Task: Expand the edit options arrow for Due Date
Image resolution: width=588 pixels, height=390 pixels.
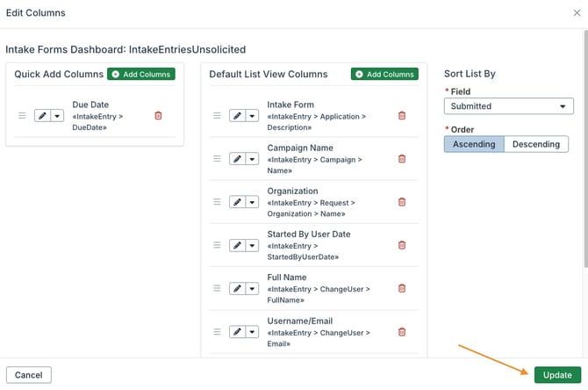Action: 57,115
